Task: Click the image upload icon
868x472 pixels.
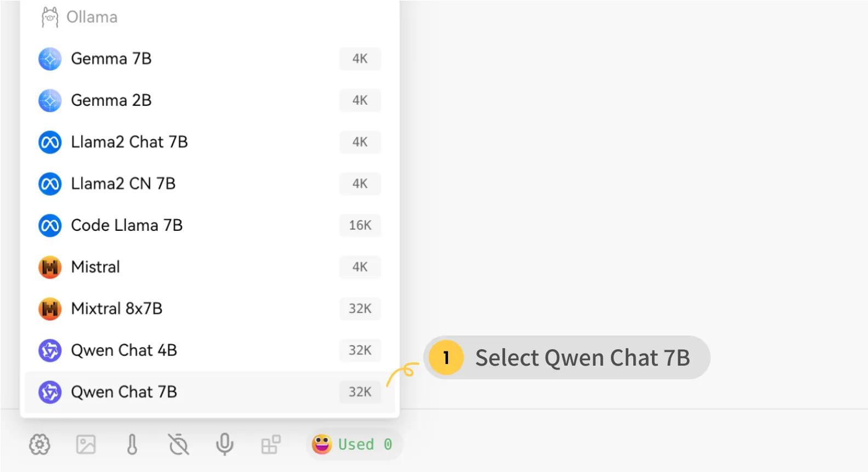Action: [86, 445]
